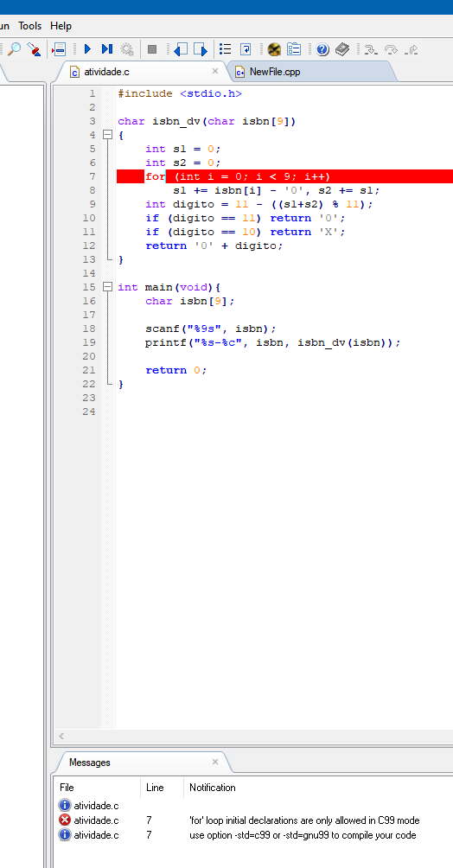
Task: Click the magnifying glass find icon
Action: pos(14,49)
